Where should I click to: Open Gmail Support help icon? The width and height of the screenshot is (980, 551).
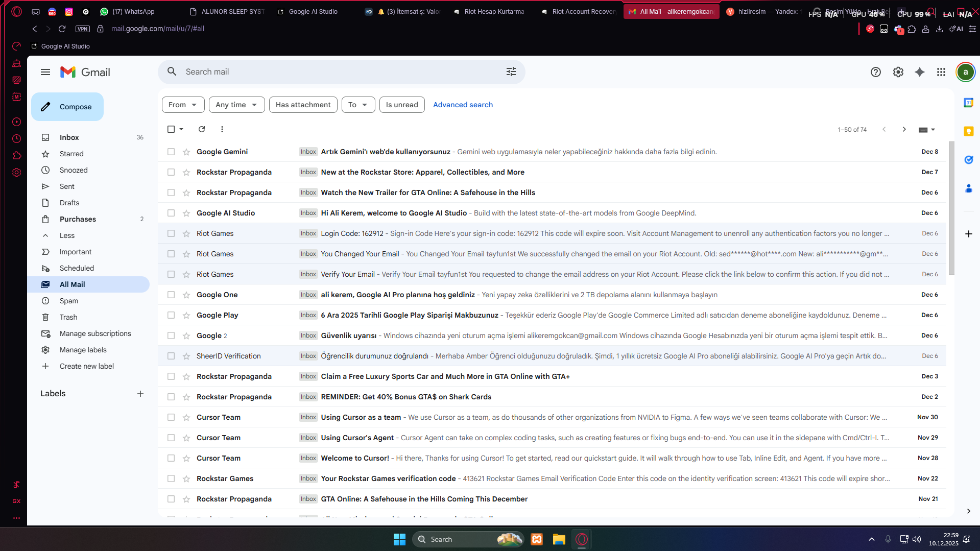876,72
